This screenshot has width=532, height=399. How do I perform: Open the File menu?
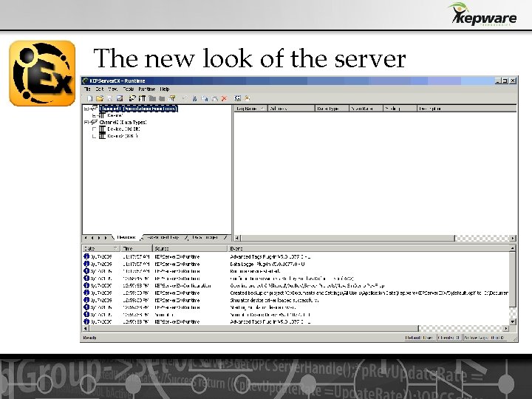87,89
